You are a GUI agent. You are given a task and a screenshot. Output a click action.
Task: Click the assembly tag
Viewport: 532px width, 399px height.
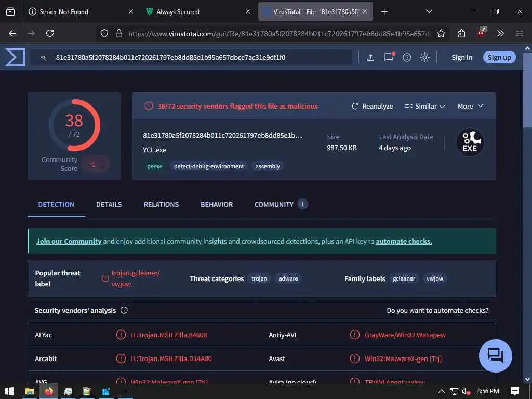point(268,166)
